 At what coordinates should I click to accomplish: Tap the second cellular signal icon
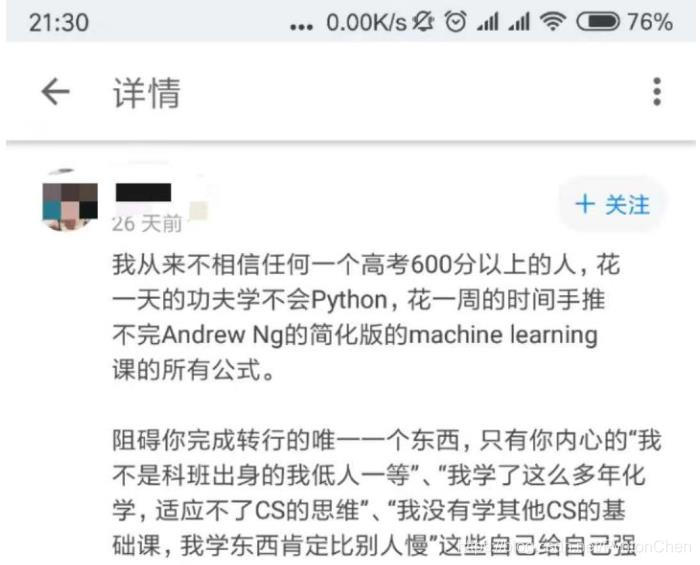click(519, 21)
